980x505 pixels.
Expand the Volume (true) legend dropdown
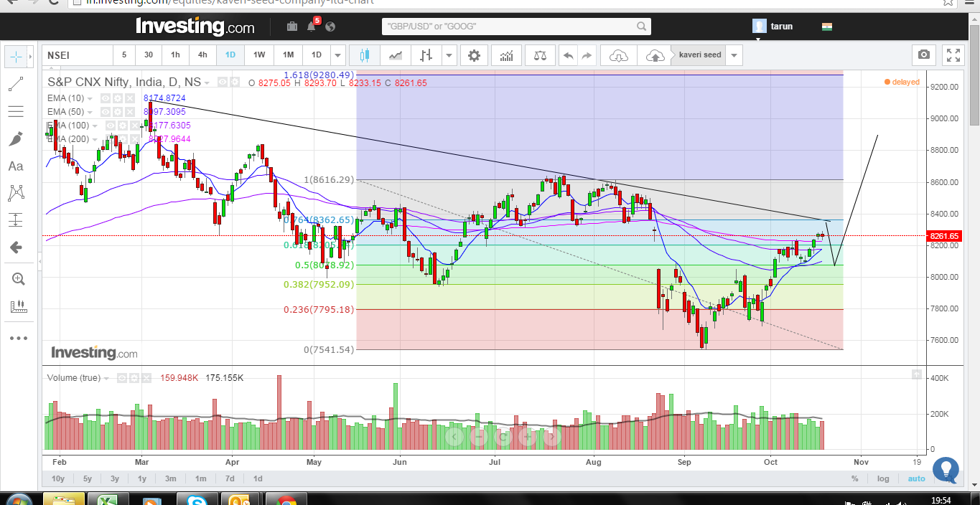(106, 377)
